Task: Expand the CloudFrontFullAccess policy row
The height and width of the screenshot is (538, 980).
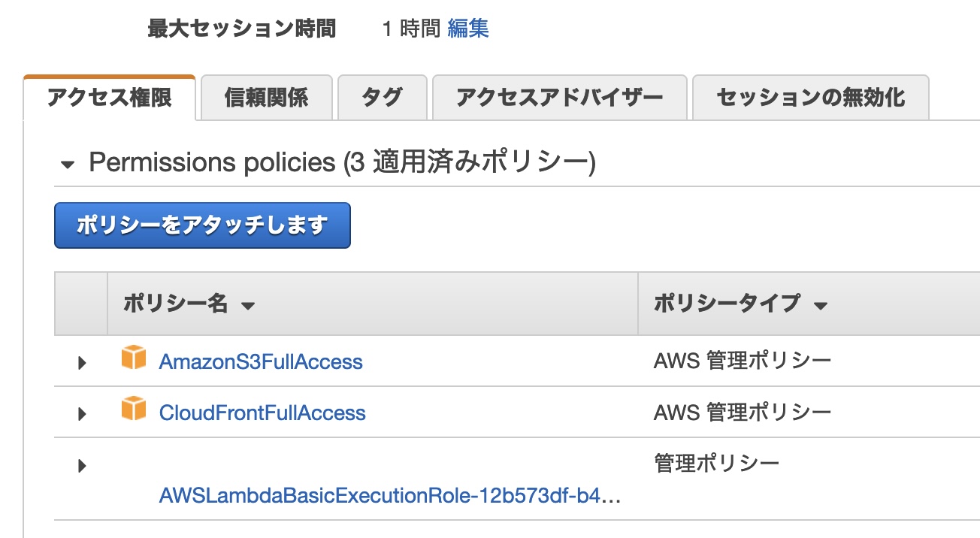Action: [83, 414]
